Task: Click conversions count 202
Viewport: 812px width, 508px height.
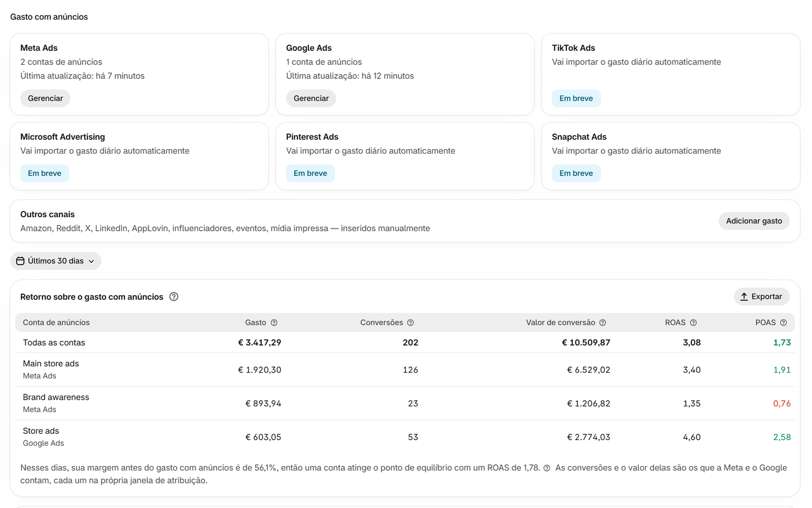Action: click(410, 342)
